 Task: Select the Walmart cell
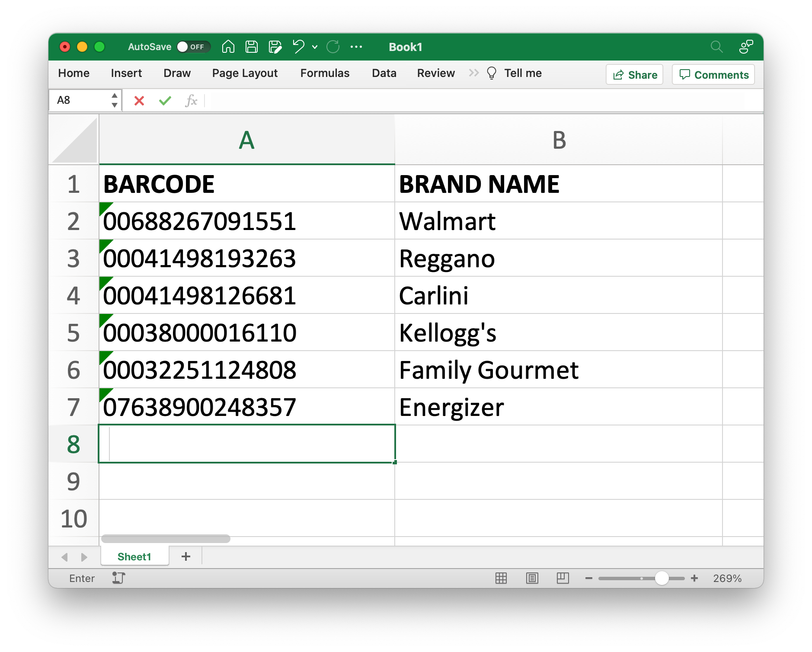click(559, 221)
